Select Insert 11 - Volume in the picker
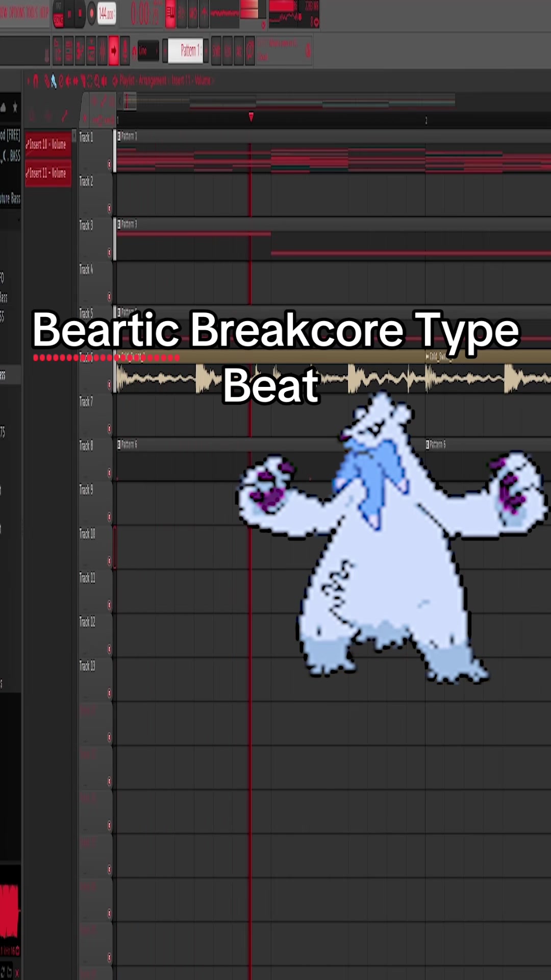 48,173
